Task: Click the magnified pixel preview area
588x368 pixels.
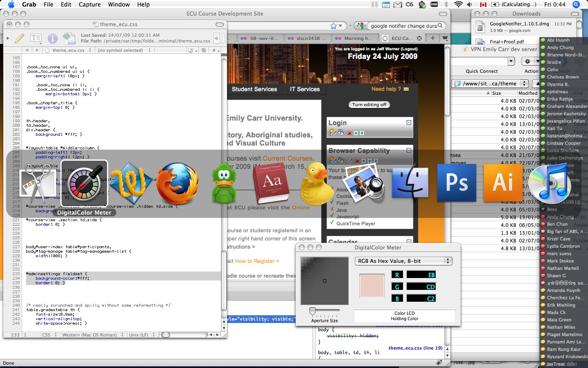Action: [325, 281]
